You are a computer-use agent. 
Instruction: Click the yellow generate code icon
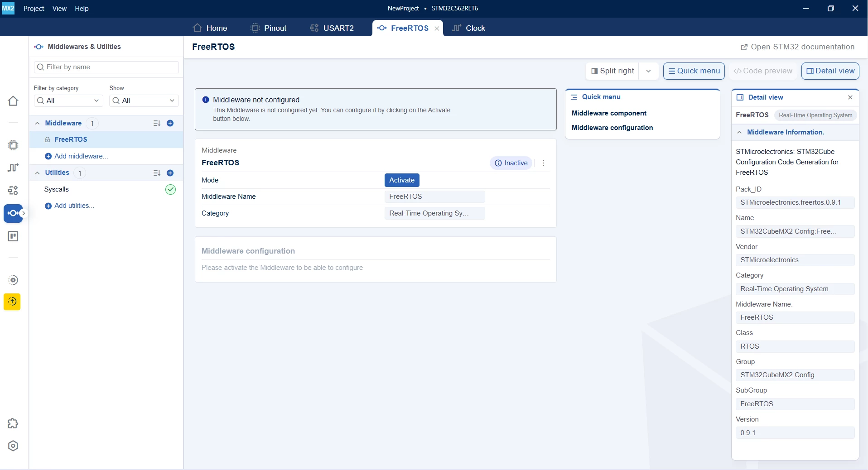point(12,302)
